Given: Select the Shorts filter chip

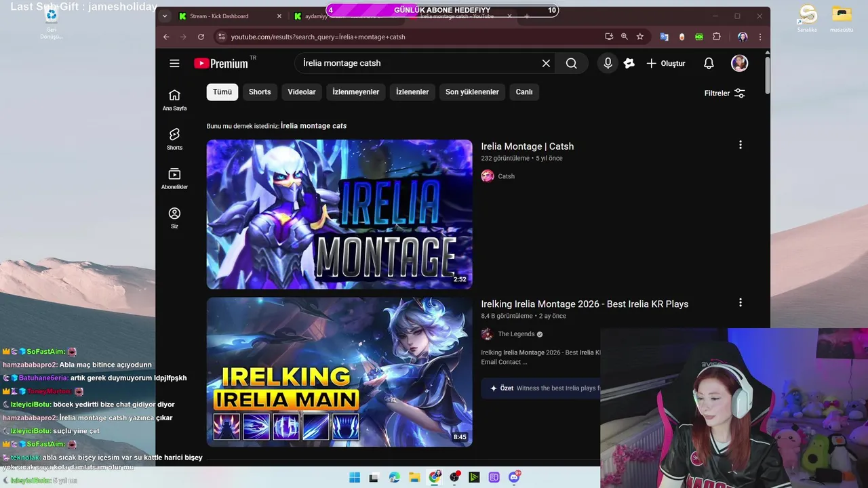Looking at the screenshot, I should click(260, 92).
